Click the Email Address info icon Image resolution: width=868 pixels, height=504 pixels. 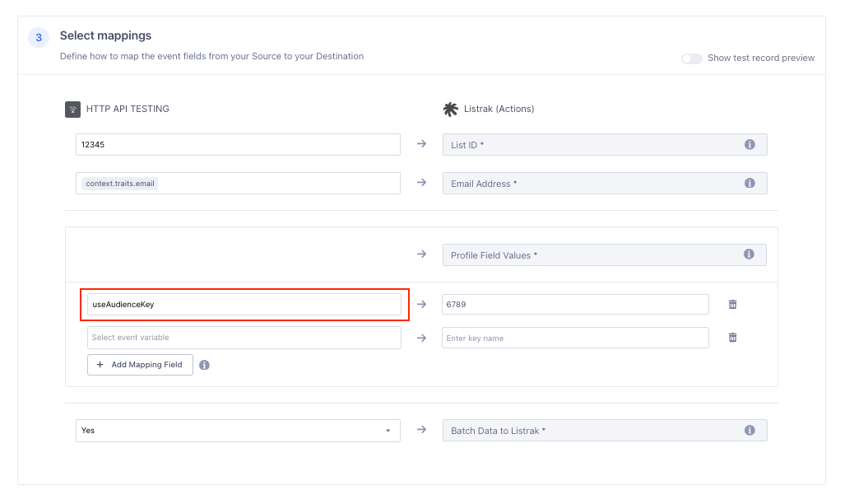coord(750,183)
